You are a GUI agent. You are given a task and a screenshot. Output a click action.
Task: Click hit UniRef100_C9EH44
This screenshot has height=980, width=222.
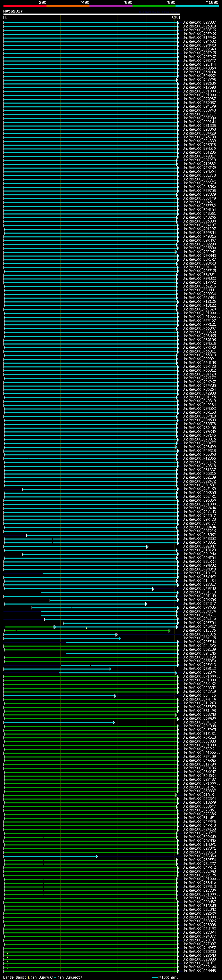point(199,65)
